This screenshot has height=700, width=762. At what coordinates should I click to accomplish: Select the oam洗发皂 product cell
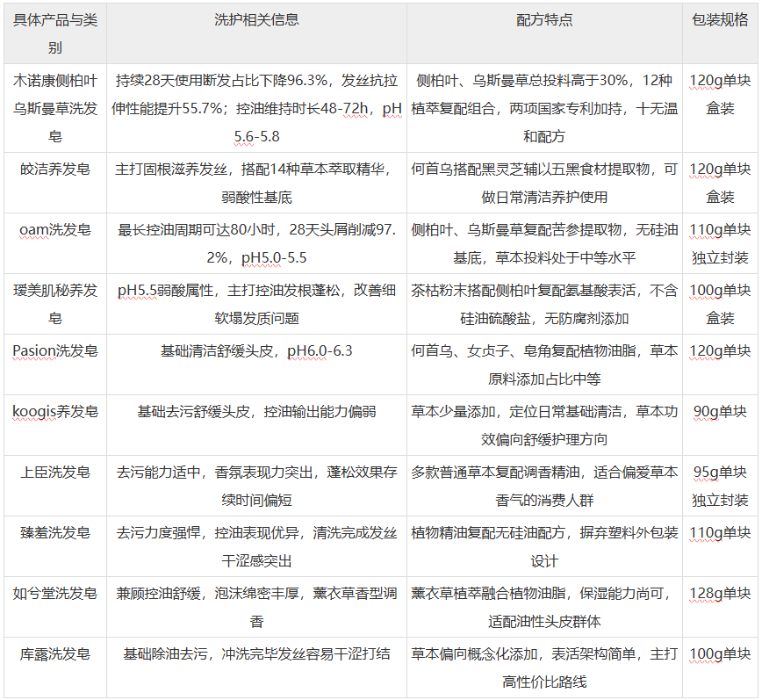tap(55, 243)
